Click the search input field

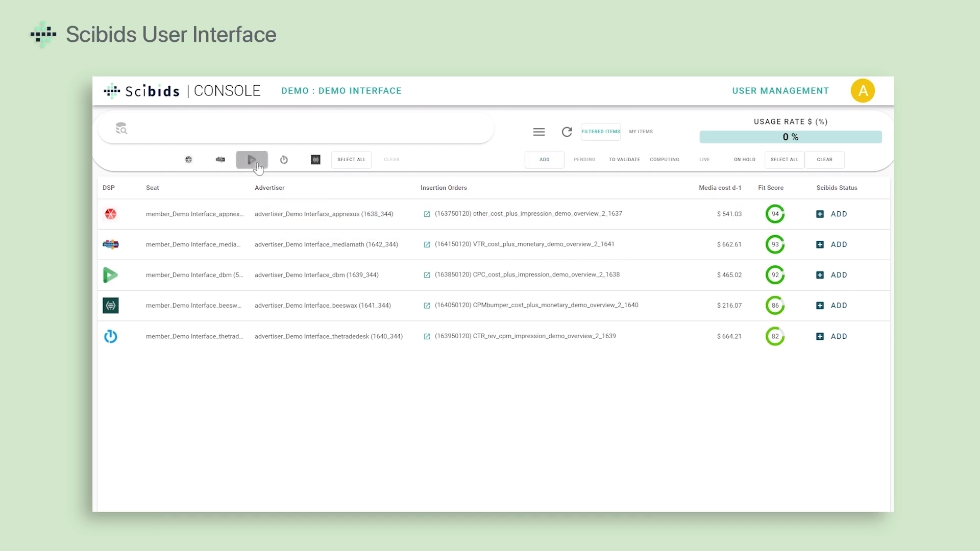306,129
